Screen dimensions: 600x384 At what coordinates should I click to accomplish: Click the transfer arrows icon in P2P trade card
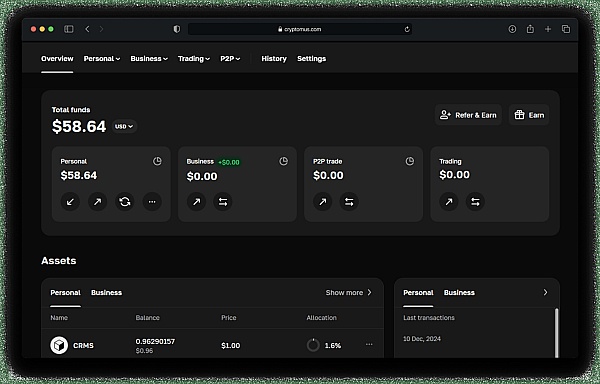click(x=349, y=202)
